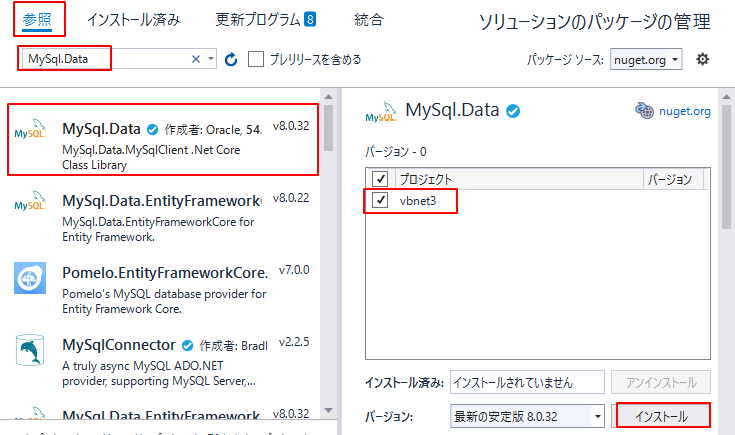Clear the search box with X
The image size is (735, 435).
pos(196,60)
